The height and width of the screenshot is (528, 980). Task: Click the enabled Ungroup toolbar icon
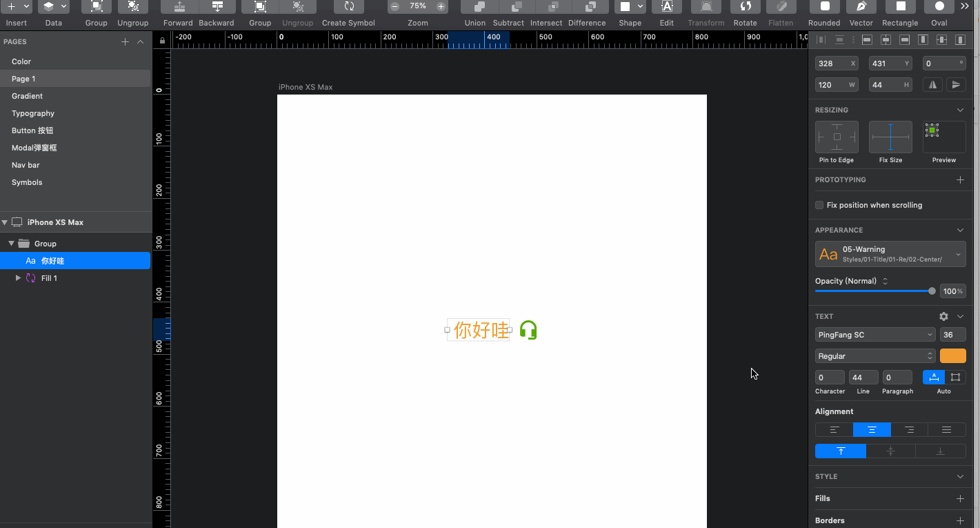(133, 7)
